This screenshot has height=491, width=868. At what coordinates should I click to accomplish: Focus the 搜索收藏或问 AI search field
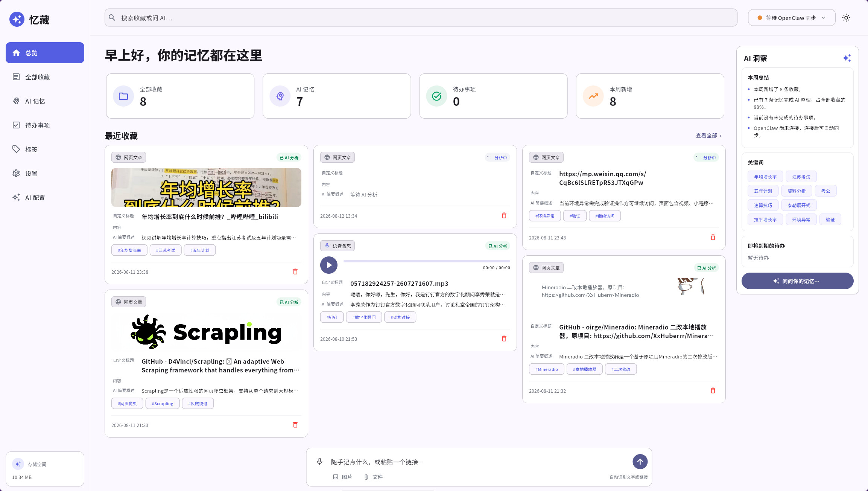pos(421,18)
